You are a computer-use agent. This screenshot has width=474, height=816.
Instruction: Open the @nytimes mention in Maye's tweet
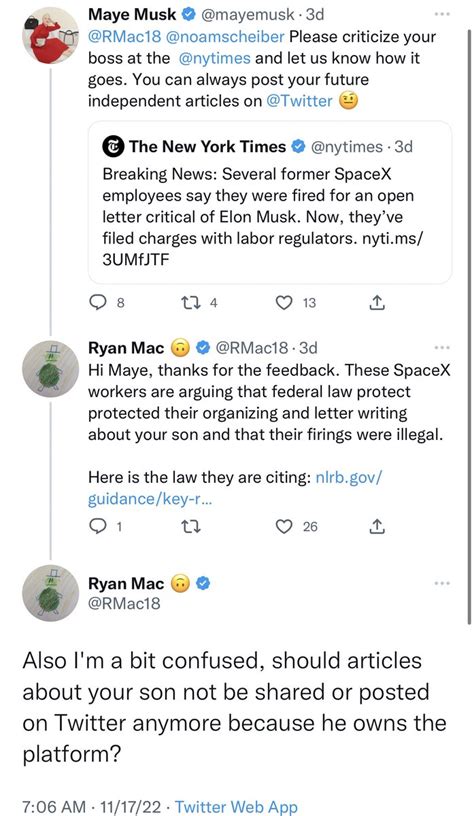[x=215, y=58]
